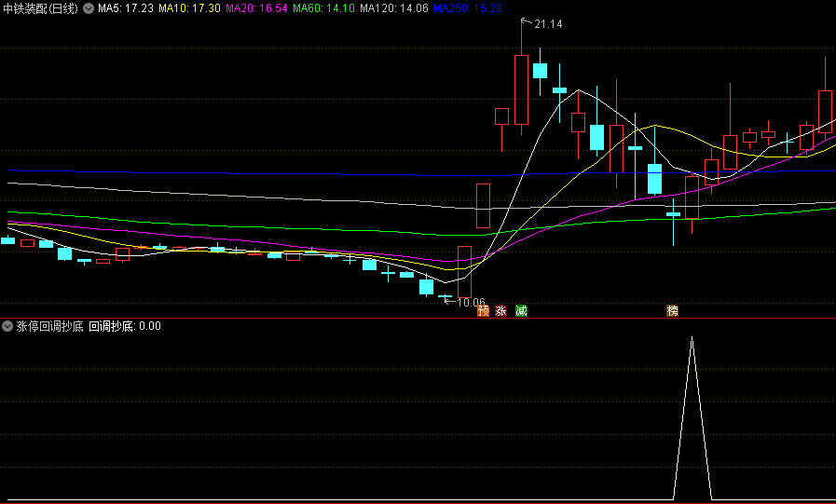Click the signal spike peak in indicator panel
The width and height of the screenshot is (836, 504).
click(x=692, y=337)
